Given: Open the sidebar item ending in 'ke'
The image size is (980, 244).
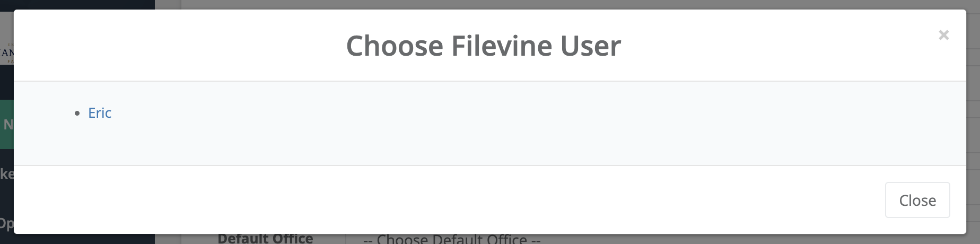Looking at the screenshot, I should click(7, 173).
